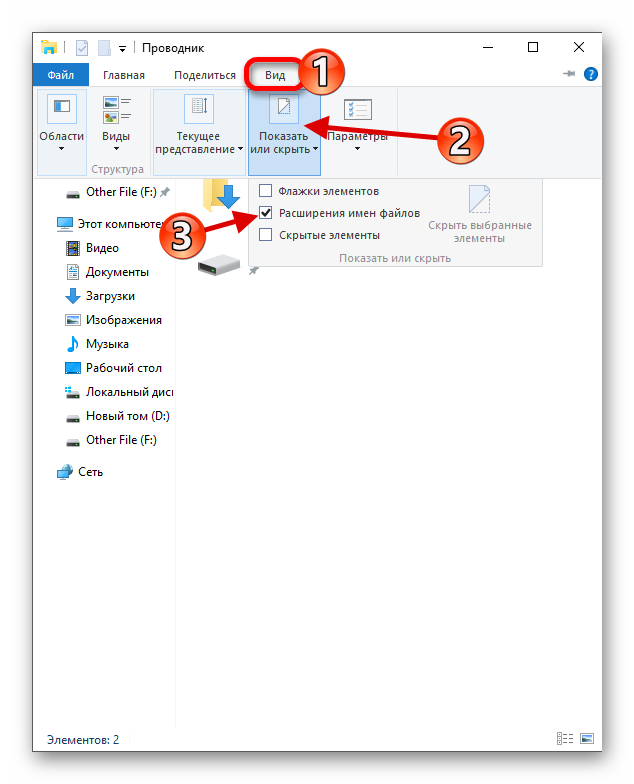The image size is (634, 784).
Task: Click the Explorer folder icon in title bar
Action: point(48,48)
